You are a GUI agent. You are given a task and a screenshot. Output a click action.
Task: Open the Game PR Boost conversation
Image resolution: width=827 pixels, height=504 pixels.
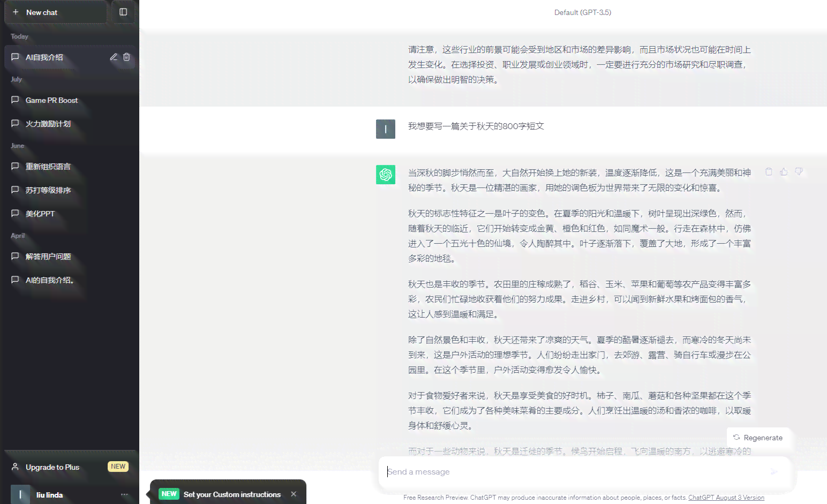(x=70, y=100)
